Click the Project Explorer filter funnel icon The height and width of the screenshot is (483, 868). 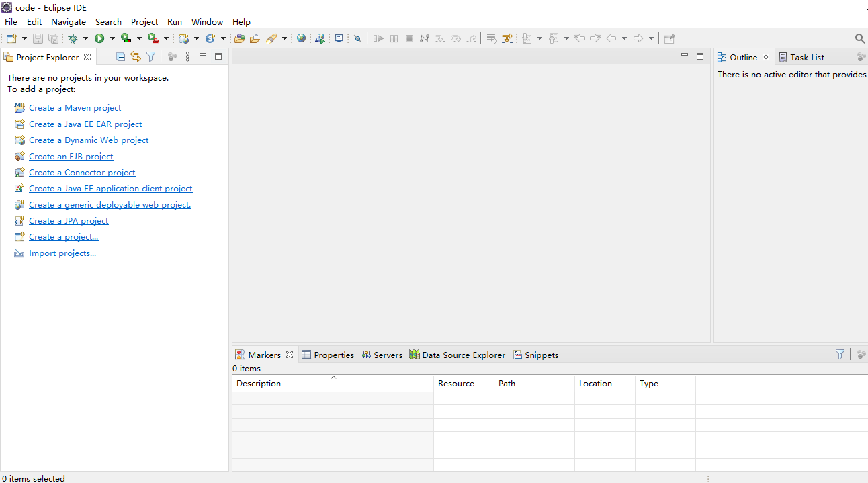(151, 57)
